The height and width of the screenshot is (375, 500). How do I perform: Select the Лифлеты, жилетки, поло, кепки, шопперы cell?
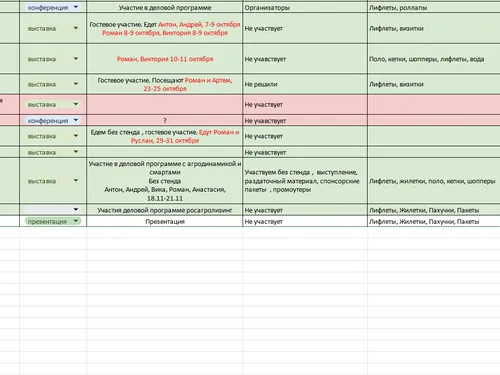(x=434, y=181)
